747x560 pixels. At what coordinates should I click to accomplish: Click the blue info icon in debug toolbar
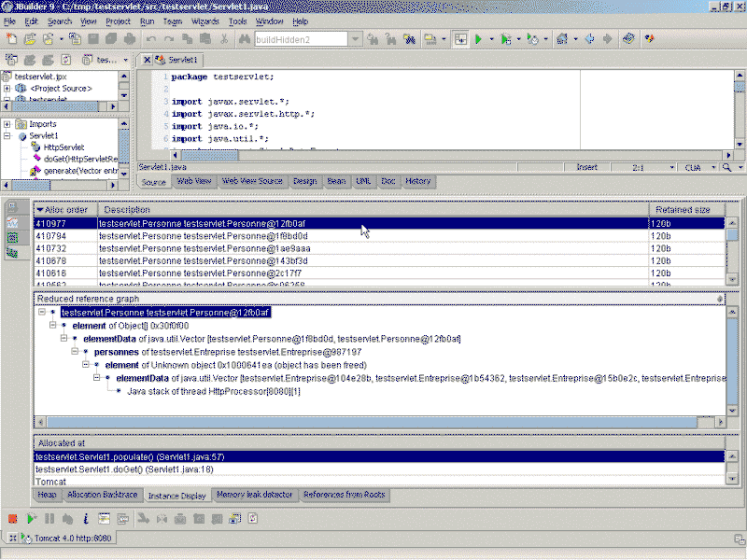tap(85, 518)
